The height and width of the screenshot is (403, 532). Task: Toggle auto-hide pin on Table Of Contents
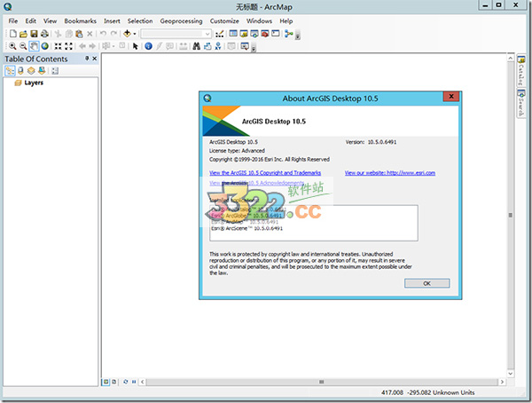(87, 59)
